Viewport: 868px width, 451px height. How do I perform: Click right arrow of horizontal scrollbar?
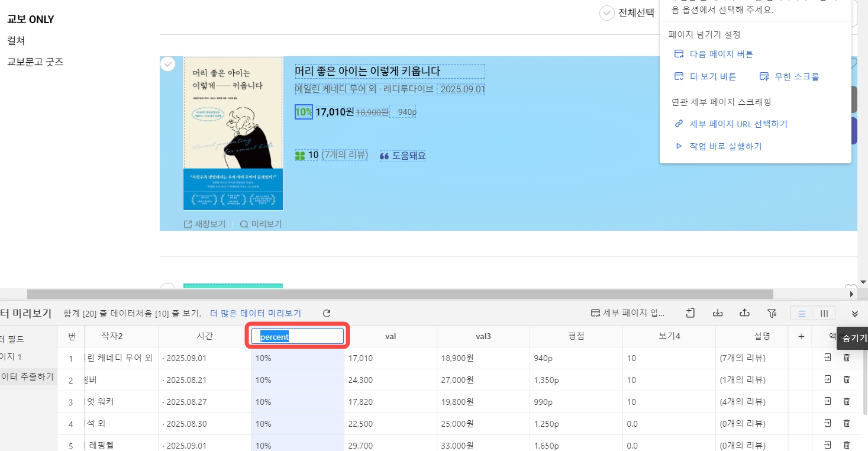851,294
